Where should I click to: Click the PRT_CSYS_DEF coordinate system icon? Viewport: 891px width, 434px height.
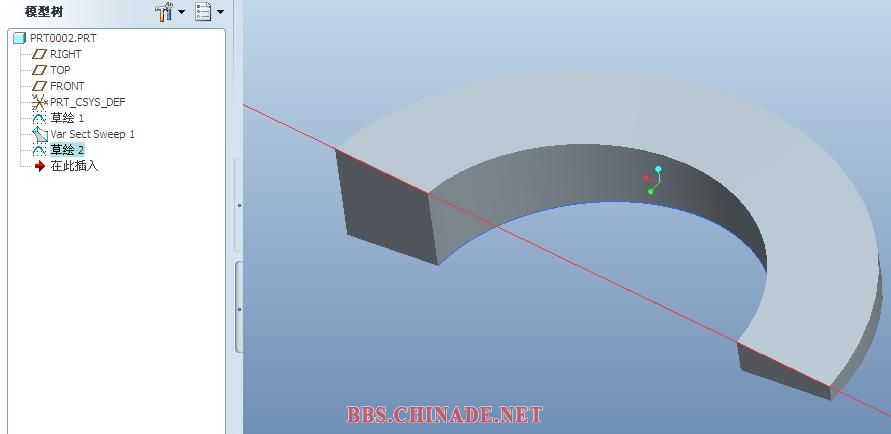click(x=39, y=102)
